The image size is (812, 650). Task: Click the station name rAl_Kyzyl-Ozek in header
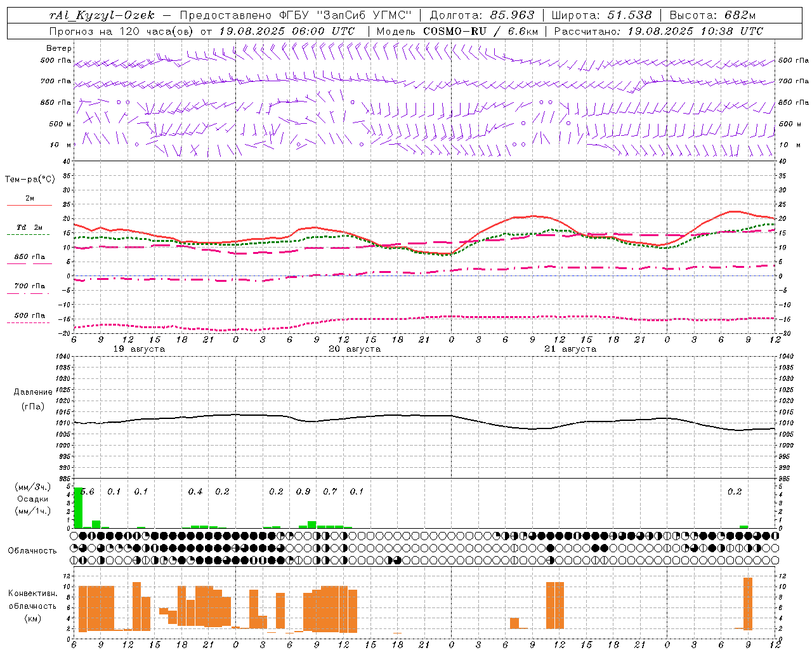pos(101,15)
